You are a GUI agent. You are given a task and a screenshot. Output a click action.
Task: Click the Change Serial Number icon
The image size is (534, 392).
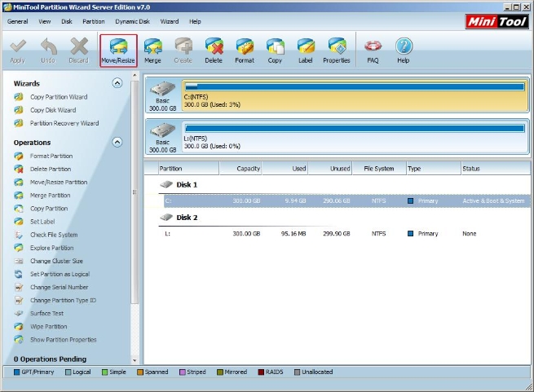[x=19, y=288]
